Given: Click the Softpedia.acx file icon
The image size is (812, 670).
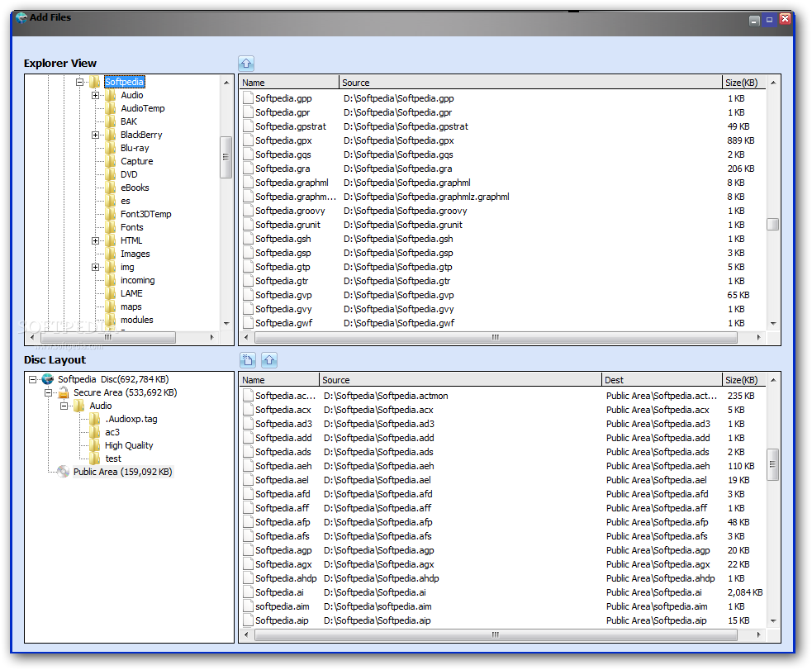Looking at the screenshot, I should point(248,410).
